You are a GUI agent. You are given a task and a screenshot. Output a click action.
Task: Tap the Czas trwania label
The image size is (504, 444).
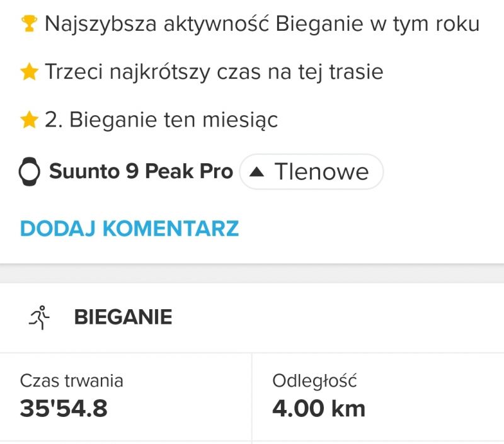(71, 381)
